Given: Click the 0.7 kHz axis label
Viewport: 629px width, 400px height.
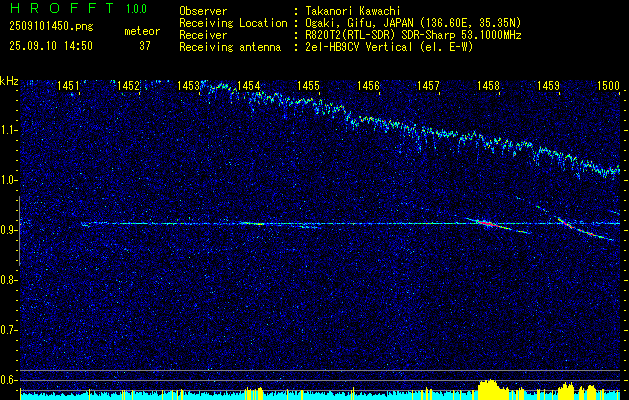Looking at the screenshot, I should [x=7, y=330].
